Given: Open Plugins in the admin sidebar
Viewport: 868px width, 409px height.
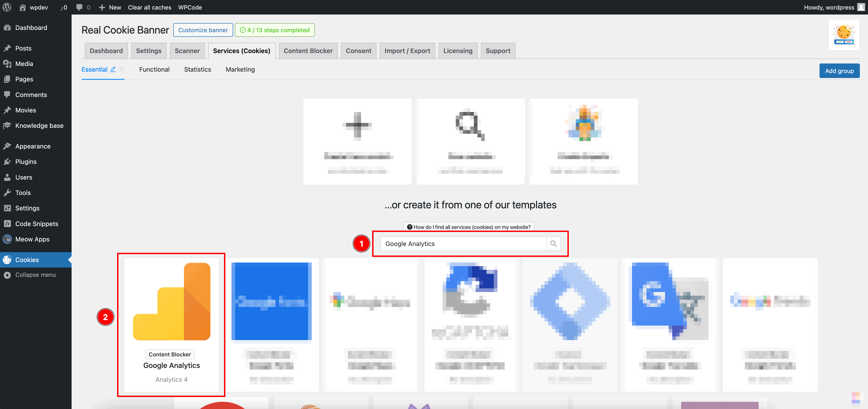Looking at the screenshot, I should (26, 161).
